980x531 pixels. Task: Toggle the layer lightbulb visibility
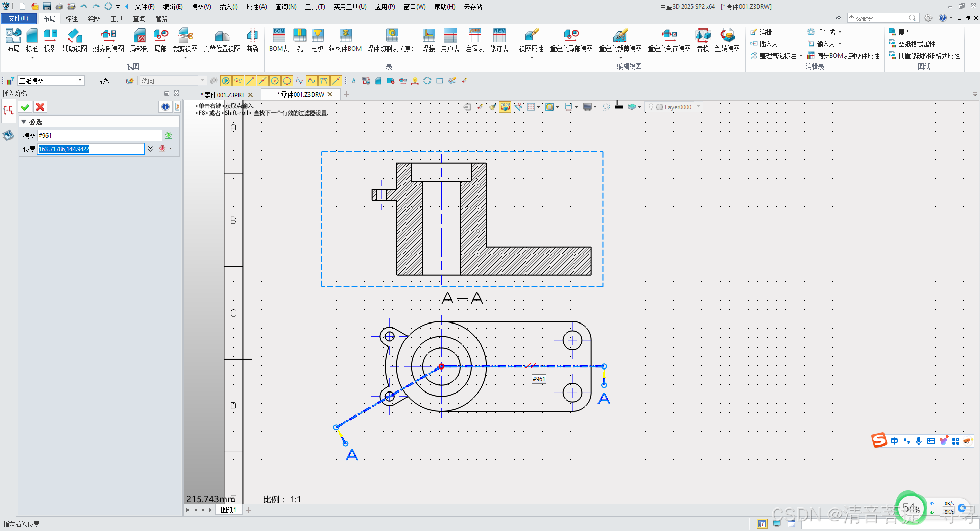coord(651,107)
